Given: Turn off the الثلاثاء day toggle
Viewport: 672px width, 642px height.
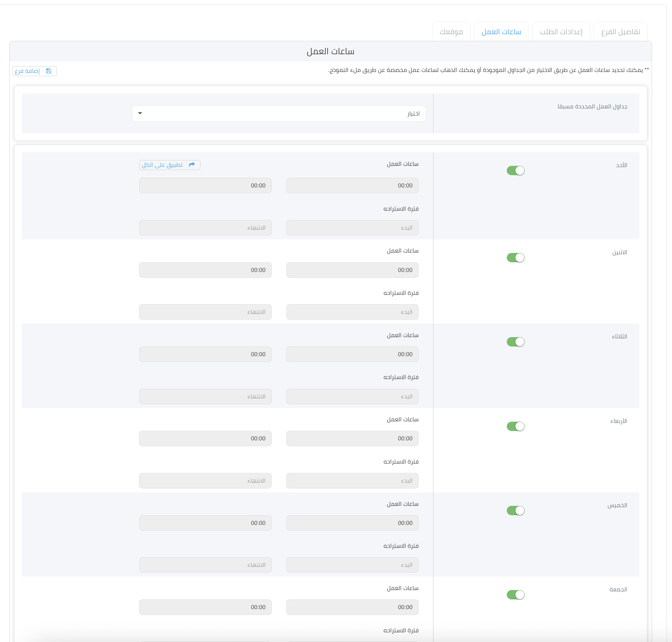Looking at the screenshot, I should 515,342.
